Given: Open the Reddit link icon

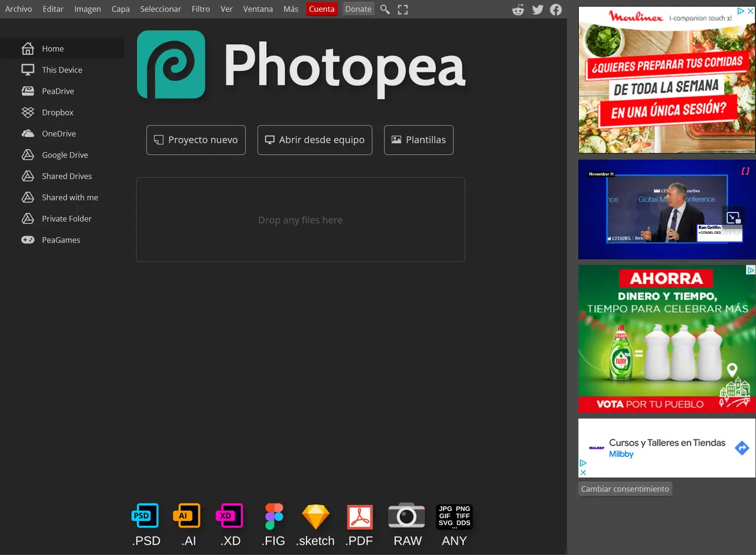Looking at the screenshot, I should 518,9.
